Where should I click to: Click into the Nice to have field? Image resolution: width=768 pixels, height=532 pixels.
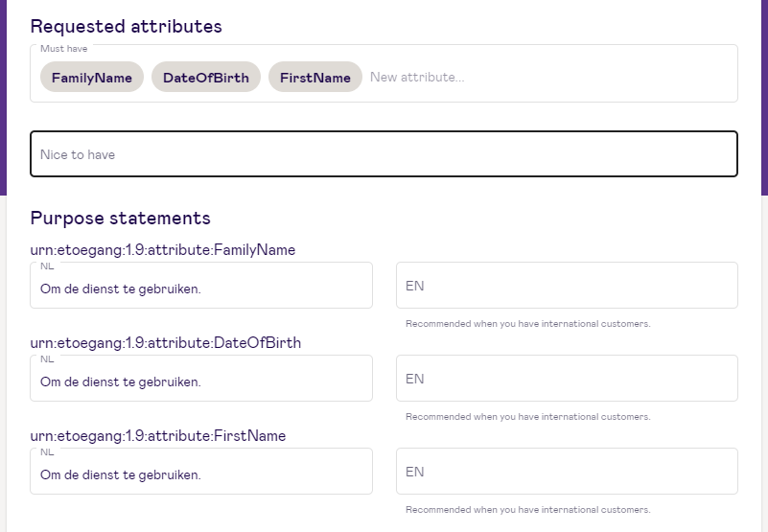384,153
